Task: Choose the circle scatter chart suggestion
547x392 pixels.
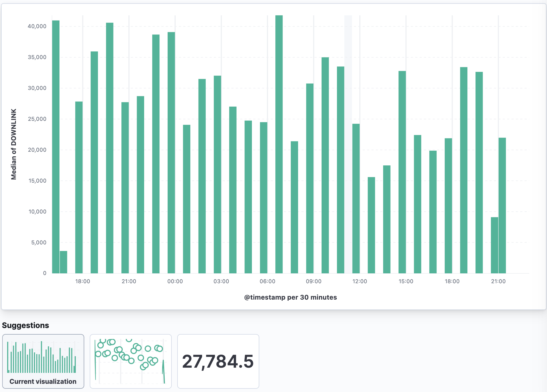Action: pyautogui.click(x=131, y=361)
